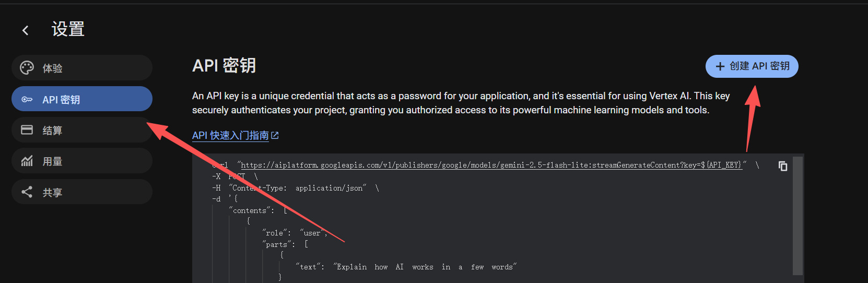
Task: Click the key icon in API 密钥 item
Action: [x=27, y=99]
